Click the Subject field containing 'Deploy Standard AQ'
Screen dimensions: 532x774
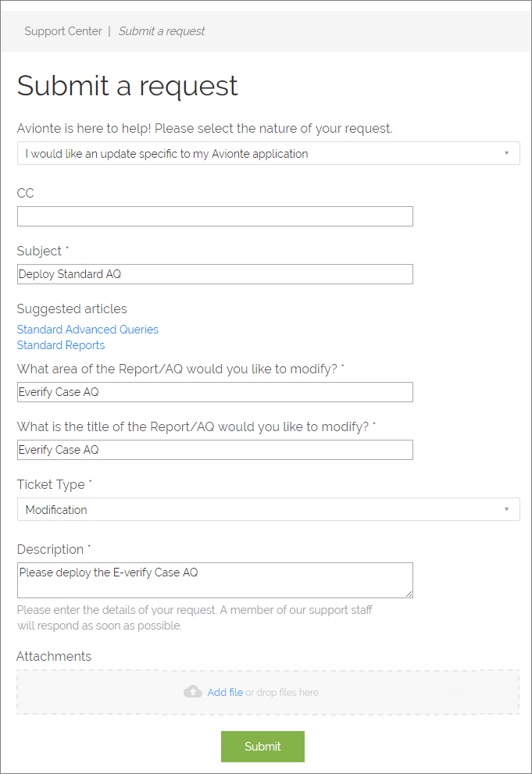coord(215,274)
